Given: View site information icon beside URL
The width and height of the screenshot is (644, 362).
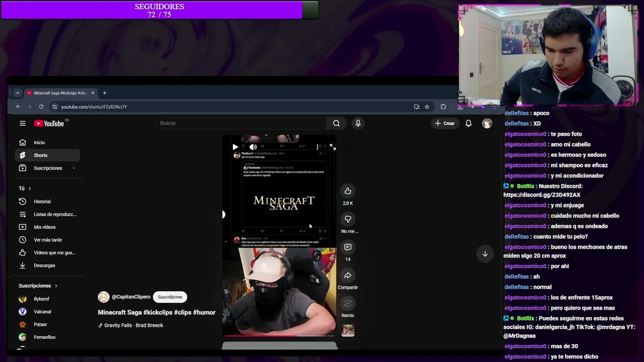Looking at the screenshot, I should pyautogui.click(x=55, y=107).
